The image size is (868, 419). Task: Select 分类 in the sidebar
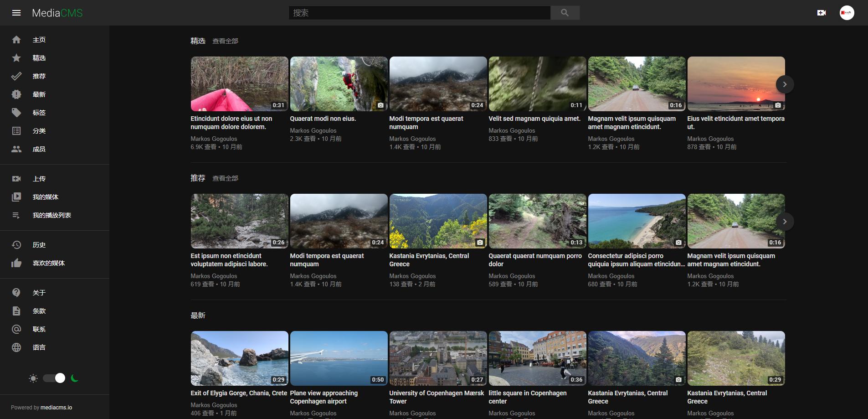pyautogui.click(x=39, y=131)
